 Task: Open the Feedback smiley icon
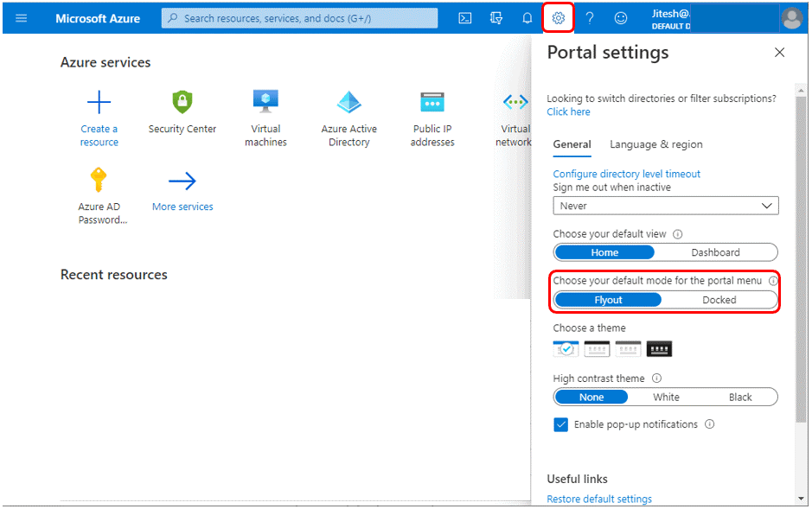tap(620, 19)
